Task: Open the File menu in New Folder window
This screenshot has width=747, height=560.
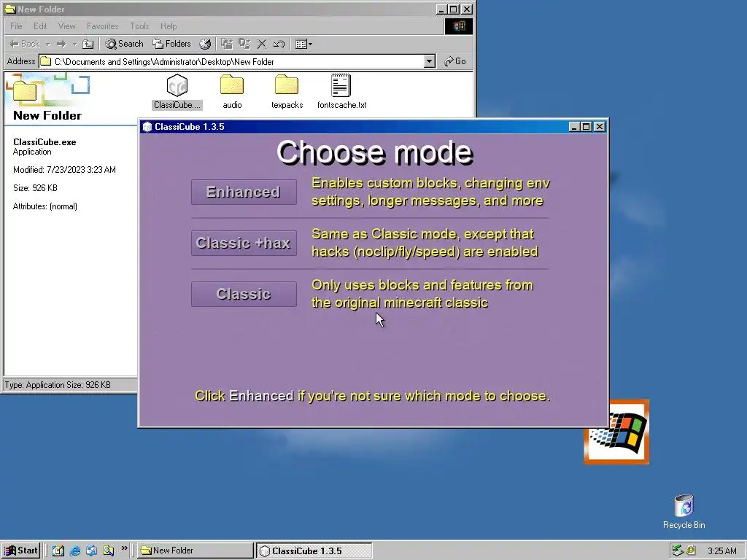Action: click(16, 26)
